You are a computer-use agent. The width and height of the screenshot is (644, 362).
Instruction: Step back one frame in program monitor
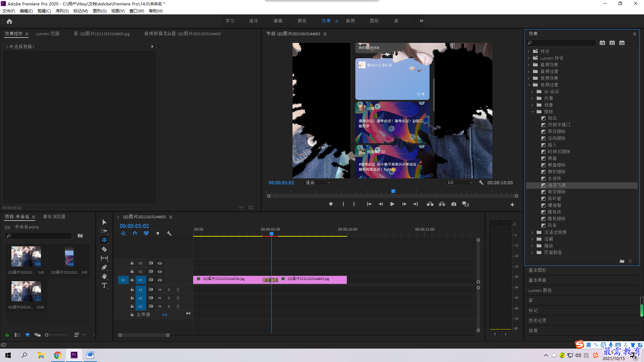click(381, 204)
